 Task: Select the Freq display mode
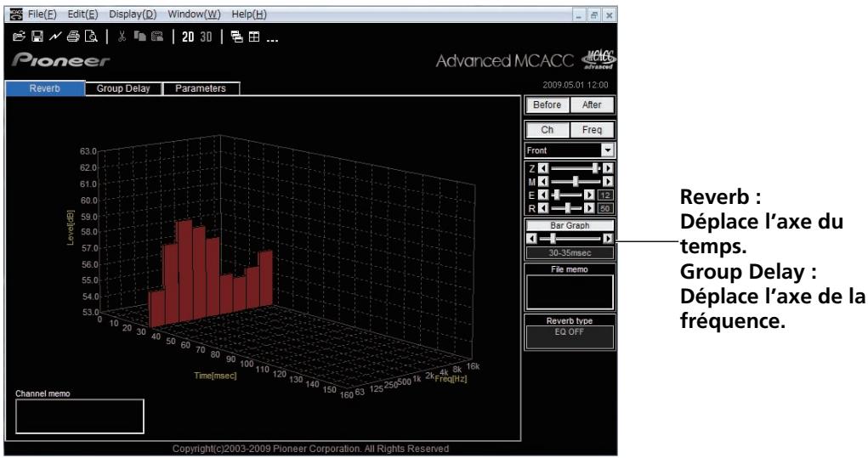click(591, 130)
